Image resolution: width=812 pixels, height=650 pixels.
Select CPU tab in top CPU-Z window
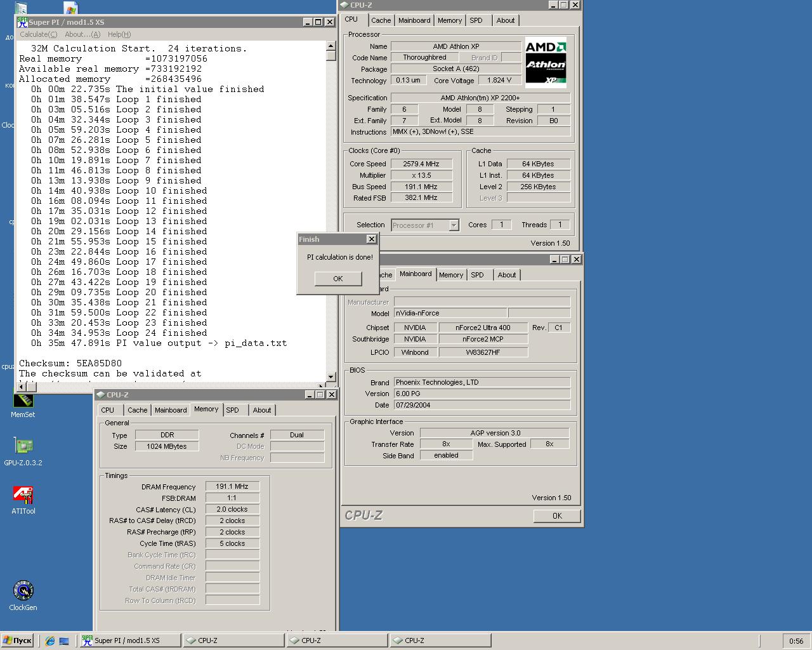[351, 20]
